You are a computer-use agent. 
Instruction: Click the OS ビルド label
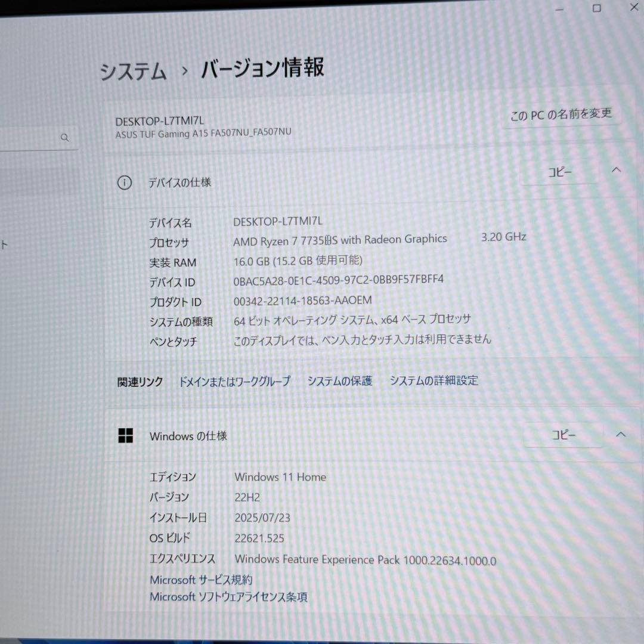(x=169, y=538)
